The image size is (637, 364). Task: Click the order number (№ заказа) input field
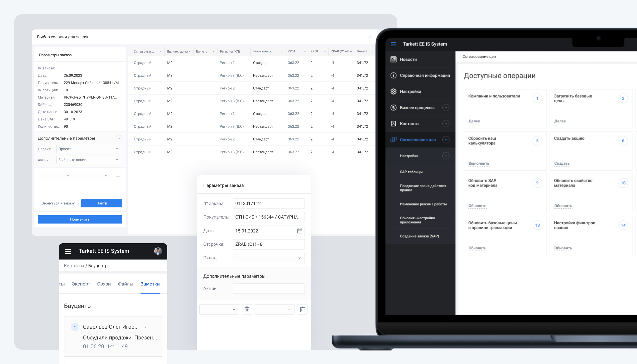(x=268, y=203)
